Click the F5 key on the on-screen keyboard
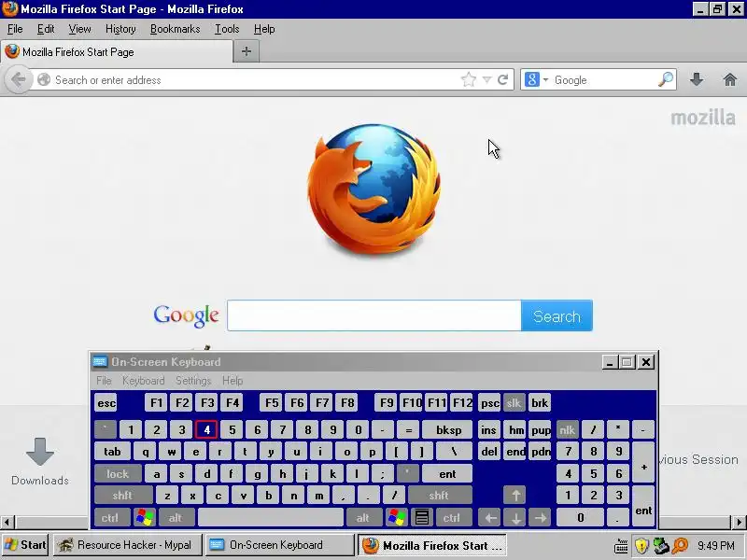The height and width of the screenshot is (560, 747). click(x=272, y=403)
